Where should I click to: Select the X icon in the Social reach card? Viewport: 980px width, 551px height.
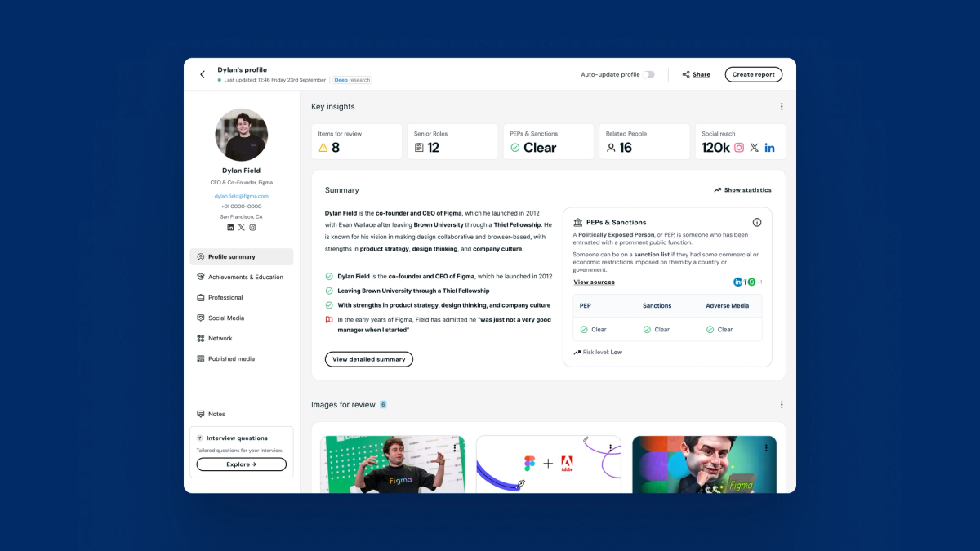755,147
